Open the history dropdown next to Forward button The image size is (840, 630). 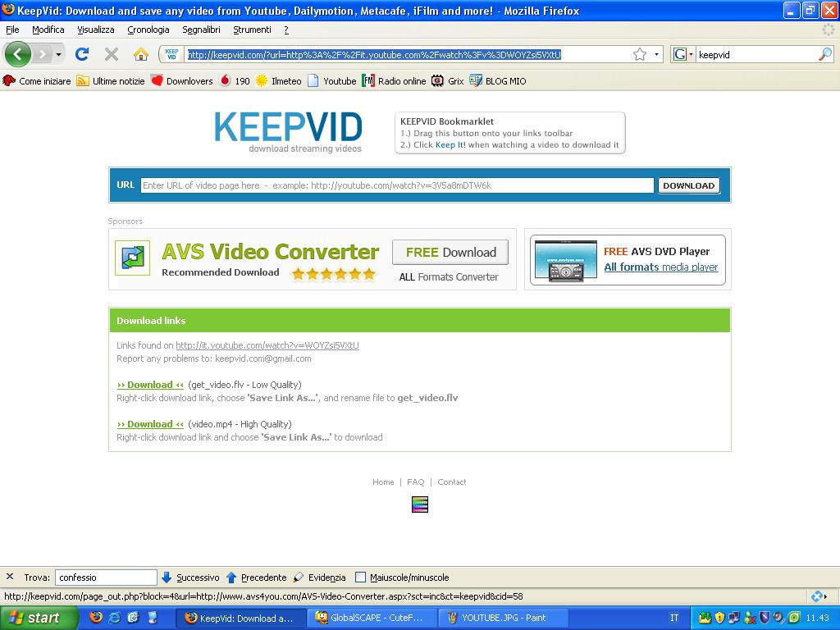pos(58,54)
